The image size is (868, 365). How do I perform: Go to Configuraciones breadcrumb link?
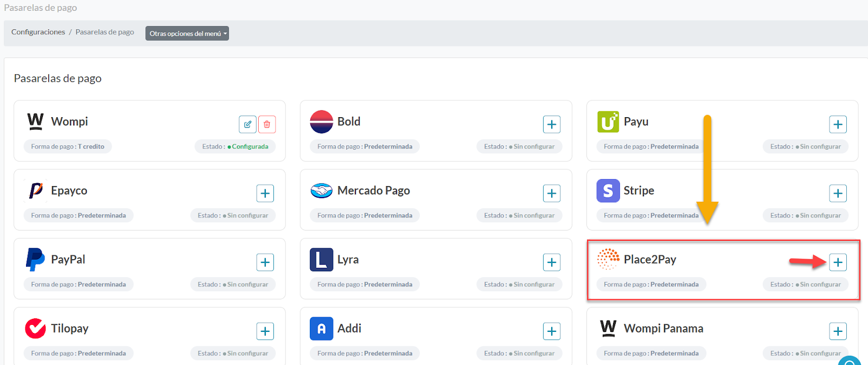[x=38, y=32]
